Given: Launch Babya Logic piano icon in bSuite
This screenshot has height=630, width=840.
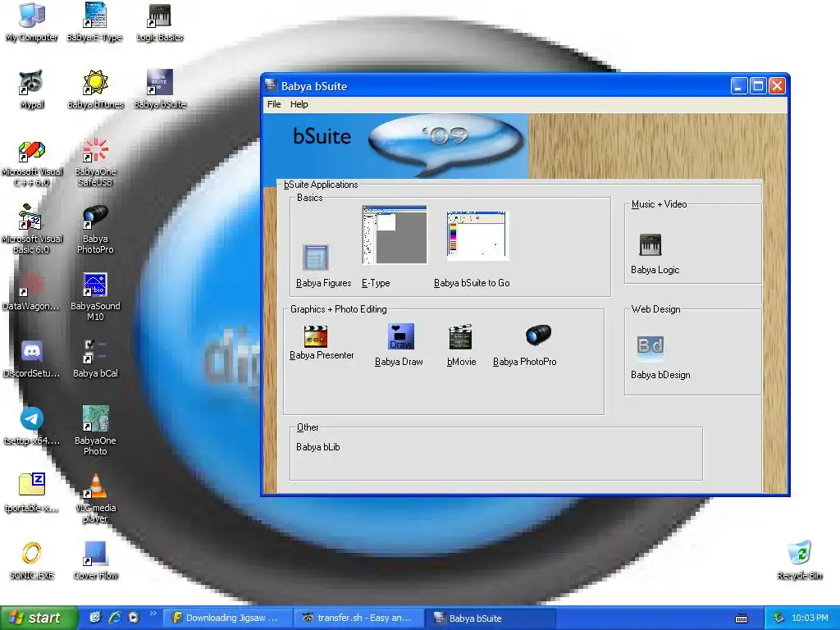Looking at the screenshot, I should [651, 244].
